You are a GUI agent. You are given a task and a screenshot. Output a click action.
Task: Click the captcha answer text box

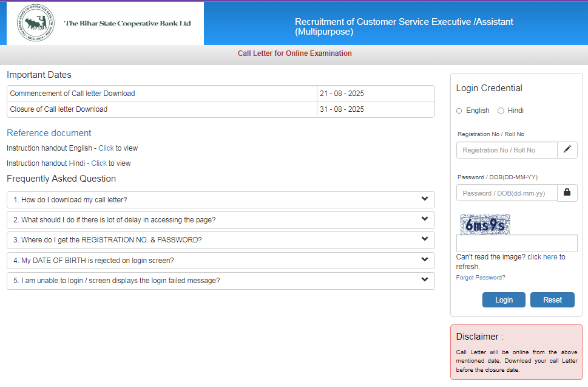[x=516, y=243]
